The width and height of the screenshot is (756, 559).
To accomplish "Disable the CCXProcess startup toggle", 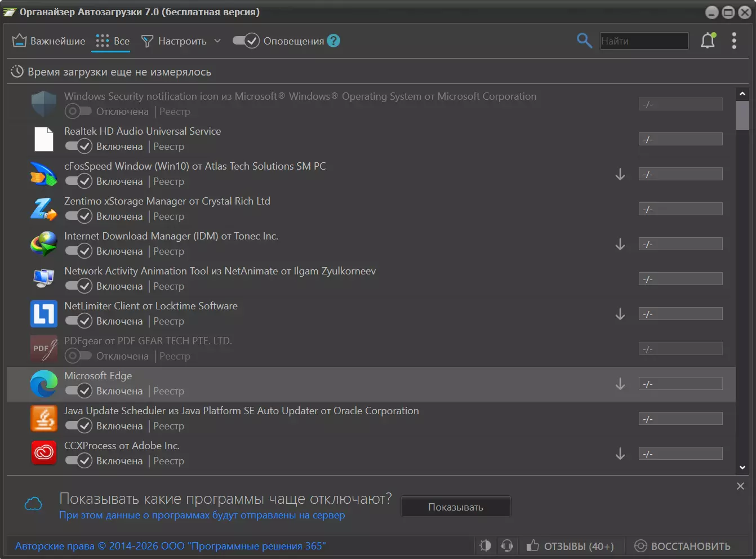I will [x=78, y=461].
